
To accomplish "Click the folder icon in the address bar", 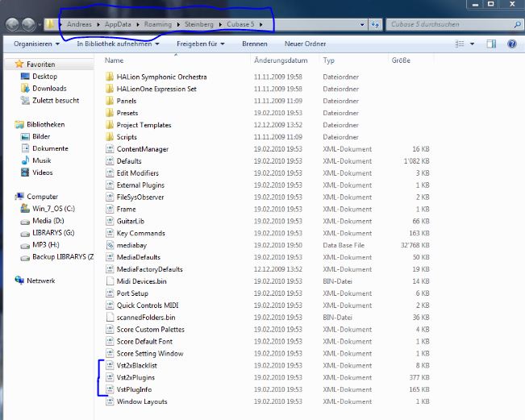I will click(50, 24).
